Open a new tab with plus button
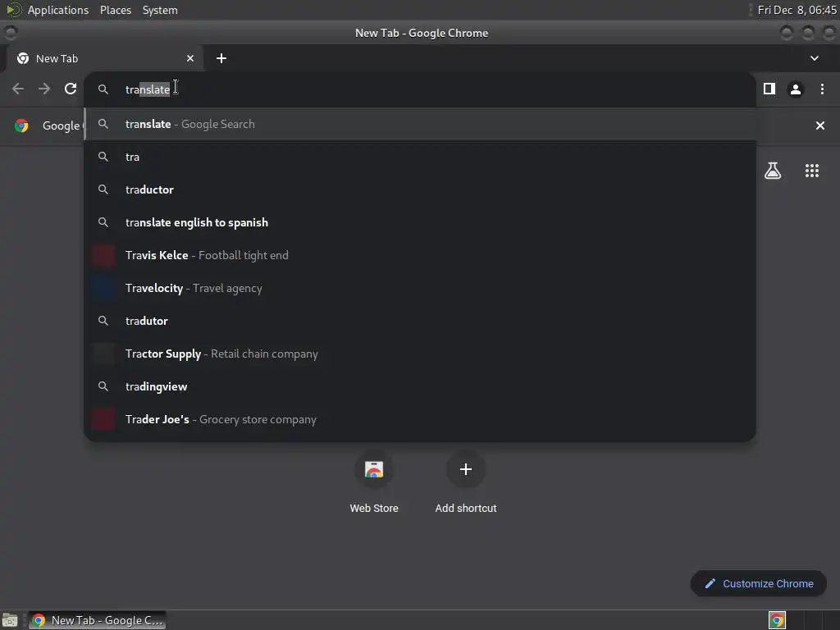The height and width of the screenshot is (630, 840). click(221, 58)
